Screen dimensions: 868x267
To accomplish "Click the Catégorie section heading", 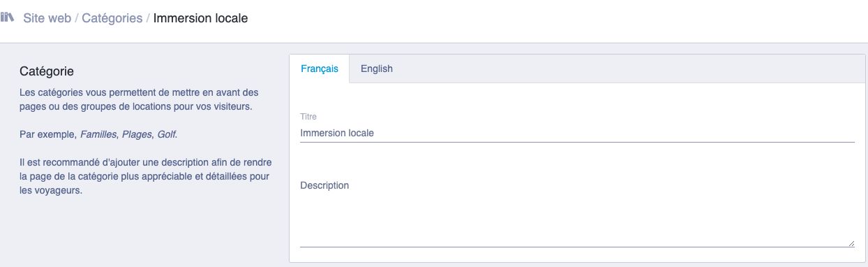I will [x=47, y=71].
